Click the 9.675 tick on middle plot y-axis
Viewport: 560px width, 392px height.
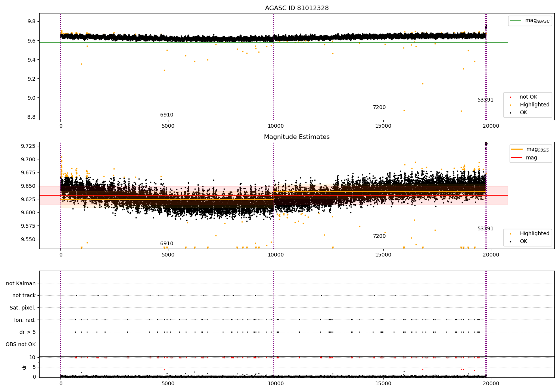click(28, 173)
